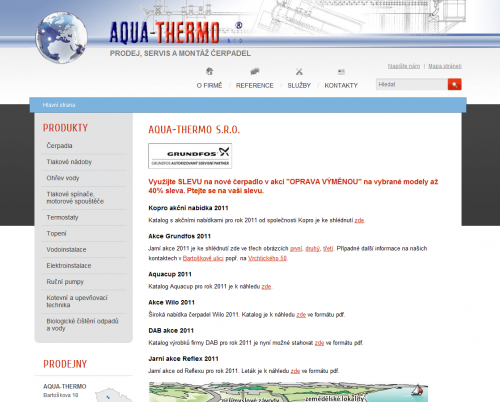Click the 'druhý' Grundfos image link
The image size is (500, 402).
click(312, 249)
